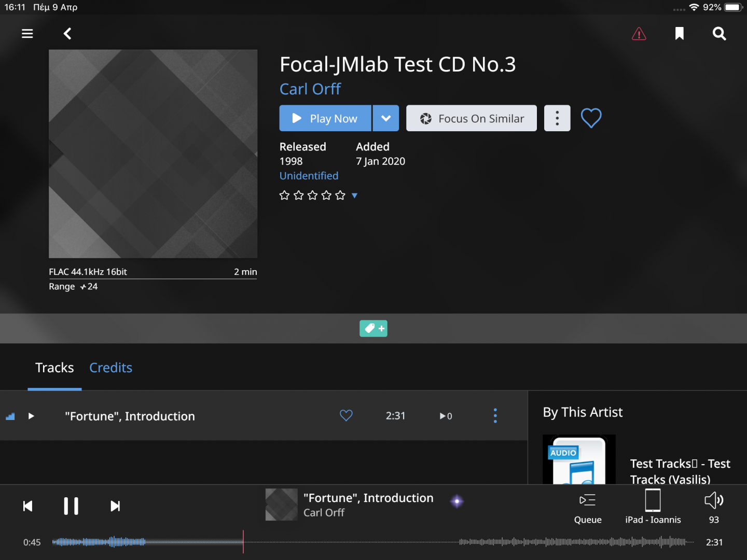Skip to the next track

point(115,506)
